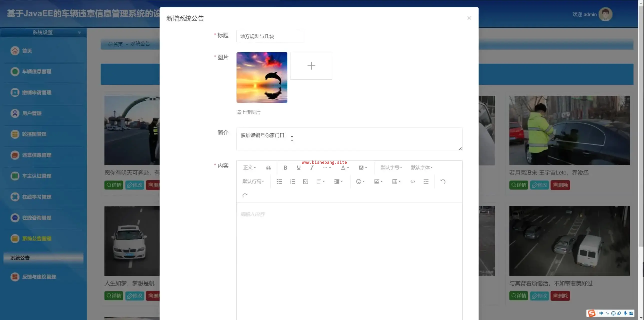644x320 pixels.
Task: Select 系统公告 submenu item in the sidebar
Action: click(20, 258)
